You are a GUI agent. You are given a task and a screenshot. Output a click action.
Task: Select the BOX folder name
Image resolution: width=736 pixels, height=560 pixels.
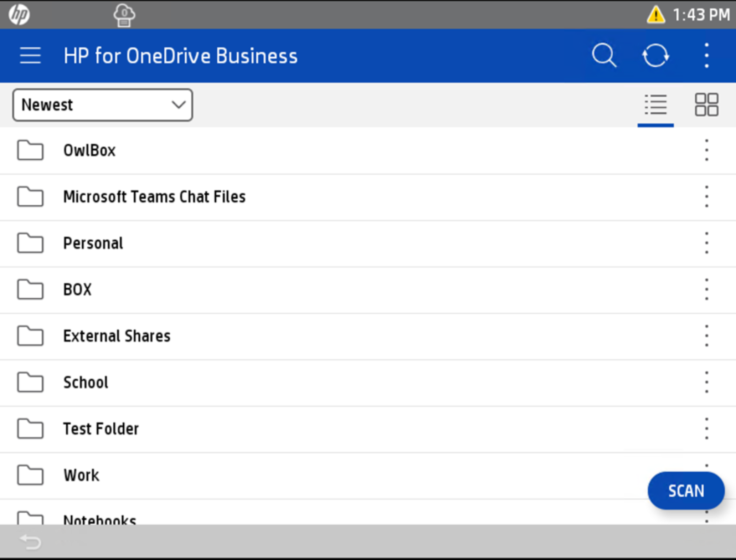point(77,289)
